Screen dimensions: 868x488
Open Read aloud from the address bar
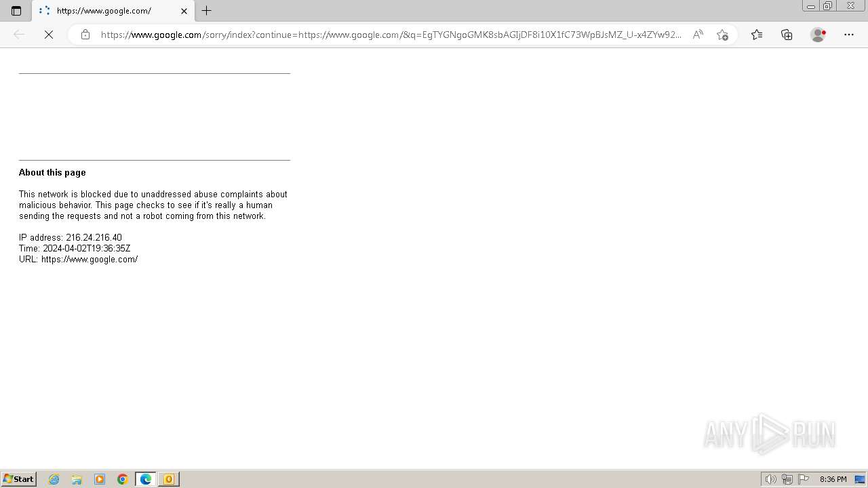tap(697, 35)
